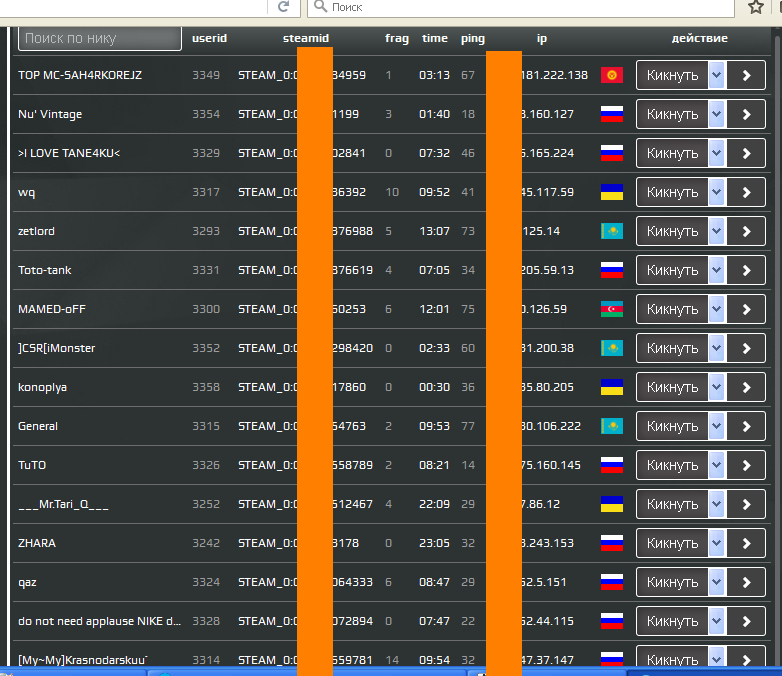
Task: Click Кикнуть for TOP MC-SAH4RKOREJZ
Action: (672, 75)
